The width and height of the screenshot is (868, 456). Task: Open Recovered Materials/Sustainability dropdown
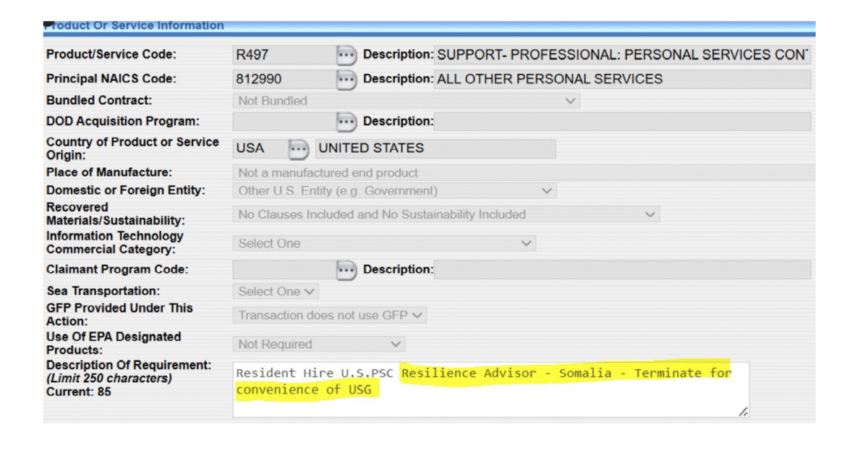[x=446, y=214]
